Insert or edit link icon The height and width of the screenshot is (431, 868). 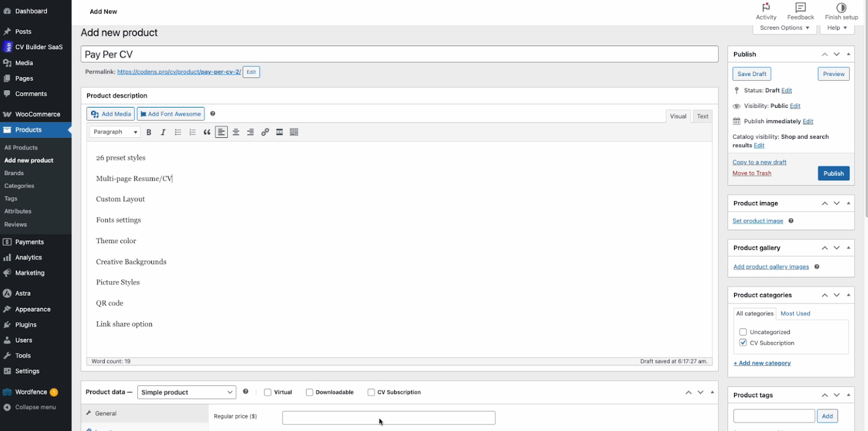(265, 132)
